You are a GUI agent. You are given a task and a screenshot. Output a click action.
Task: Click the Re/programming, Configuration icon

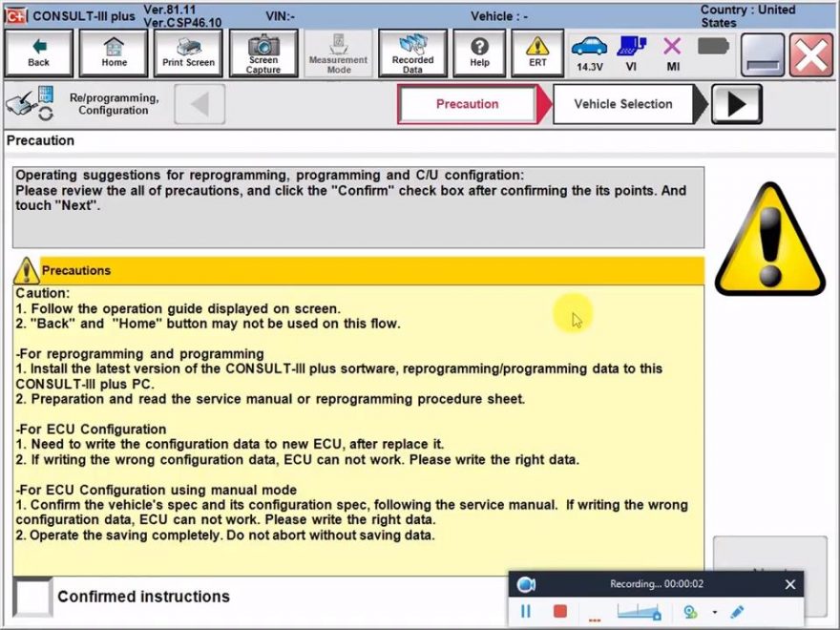(x=30, y=103)
